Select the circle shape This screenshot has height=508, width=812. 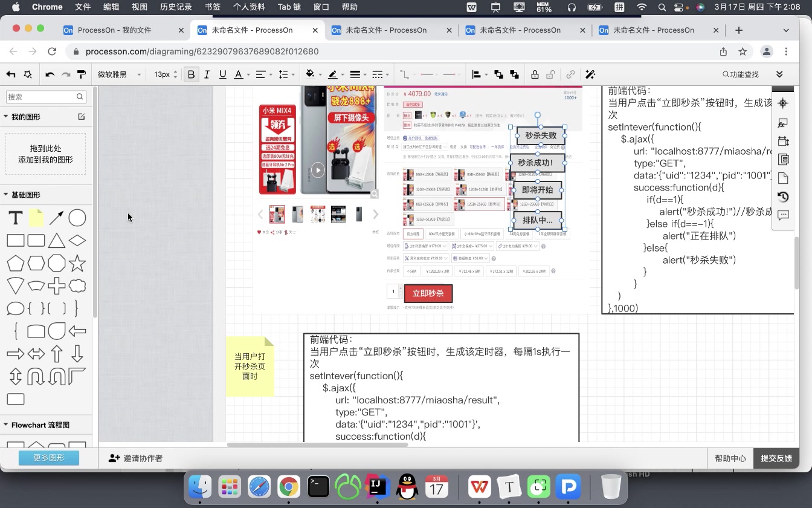[77, 218]
